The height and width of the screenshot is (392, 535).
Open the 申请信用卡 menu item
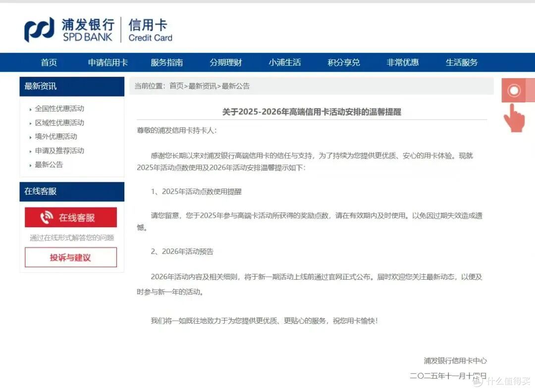(x=108, y=62)
